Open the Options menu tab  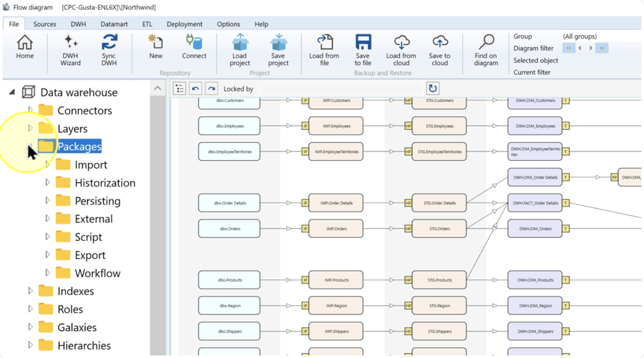[228, 24]
